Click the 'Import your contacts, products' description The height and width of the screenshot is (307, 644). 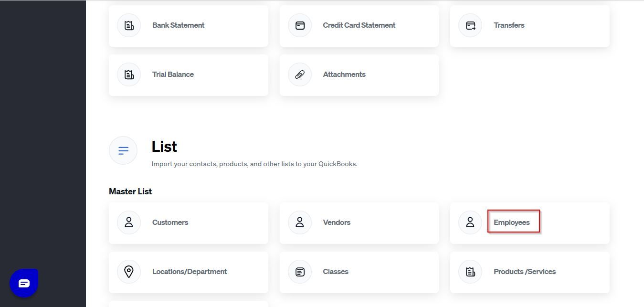254,164
